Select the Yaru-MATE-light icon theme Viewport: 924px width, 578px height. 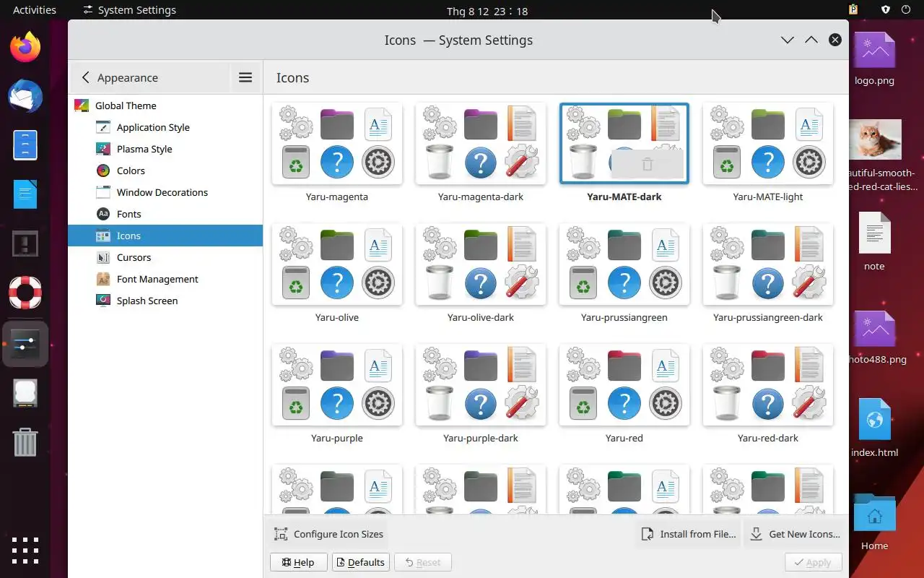click(x=768, y=144)
